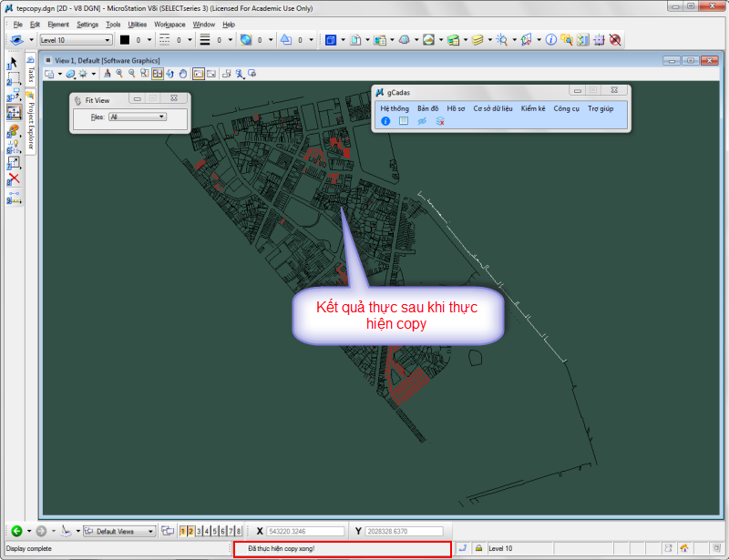Click the X coordinate input field
Viewport: 729px width, 560px height.
pos(305,531)
